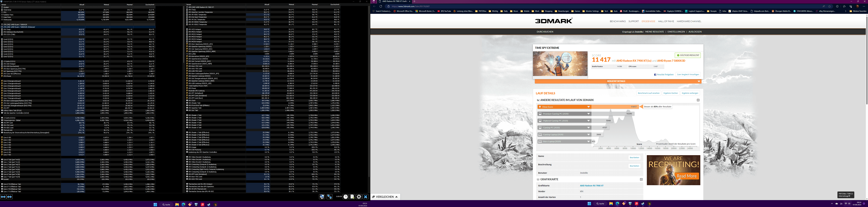Expand VERGLEICHEN panel at page bottom
868x207 pixels.
point(386,197)
